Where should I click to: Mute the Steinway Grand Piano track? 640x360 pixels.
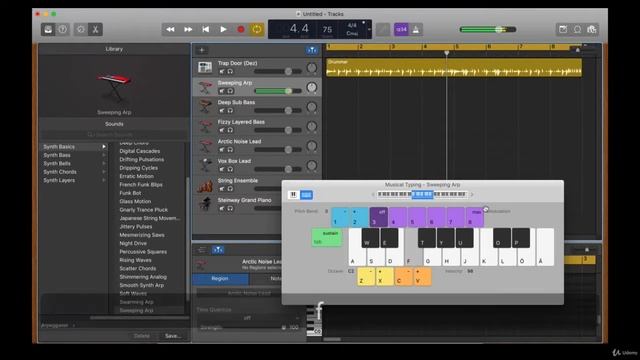pyautogui.click(x=222, y=209)
